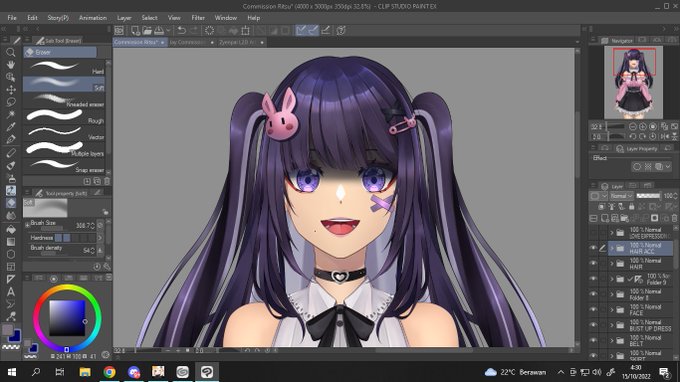The width and height of the screenshot is (680, 382).
Task: Open Google Chrome from the taskbar
Action: (109, 372)
